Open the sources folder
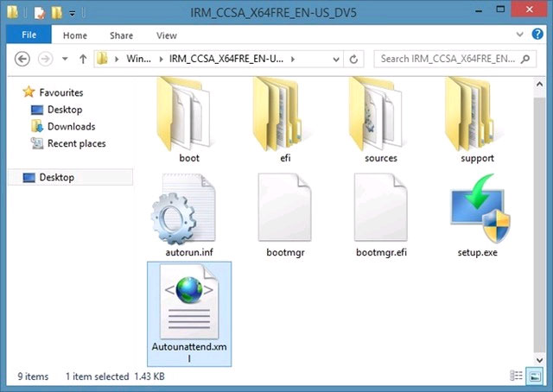The height and width of the screenshot is (392, 553). (x=375, y=114)
